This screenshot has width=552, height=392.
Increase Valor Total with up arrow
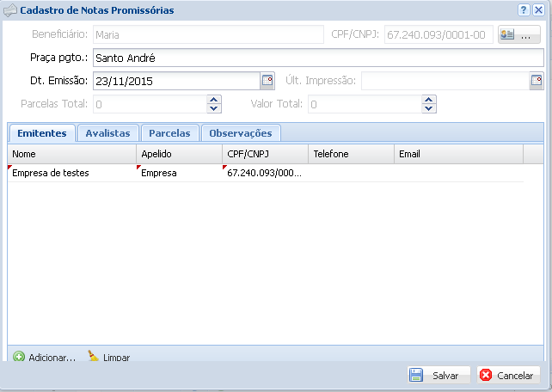tap(429, 100)
